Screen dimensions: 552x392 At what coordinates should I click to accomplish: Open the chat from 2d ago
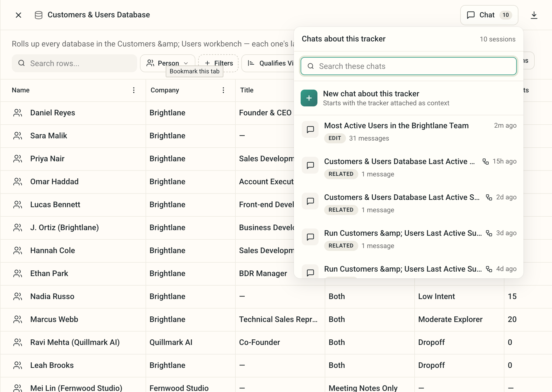[408, 203]
